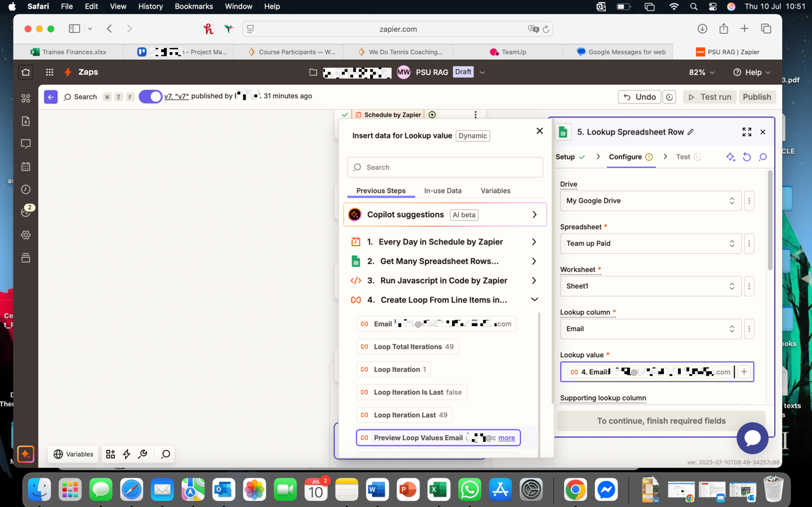
Task: Open Excel from the Dock
Action: [x=438, y=489]
